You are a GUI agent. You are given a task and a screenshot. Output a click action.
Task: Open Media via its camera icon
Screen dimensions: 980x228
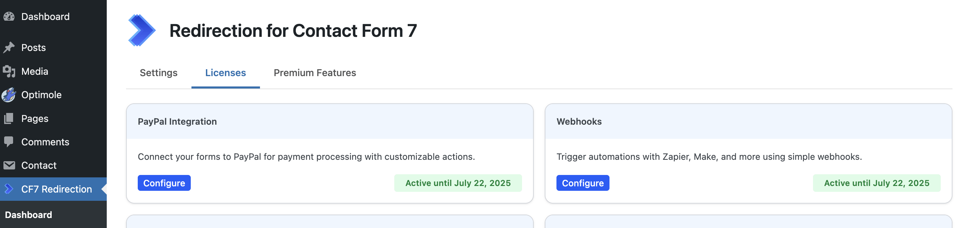9,71
